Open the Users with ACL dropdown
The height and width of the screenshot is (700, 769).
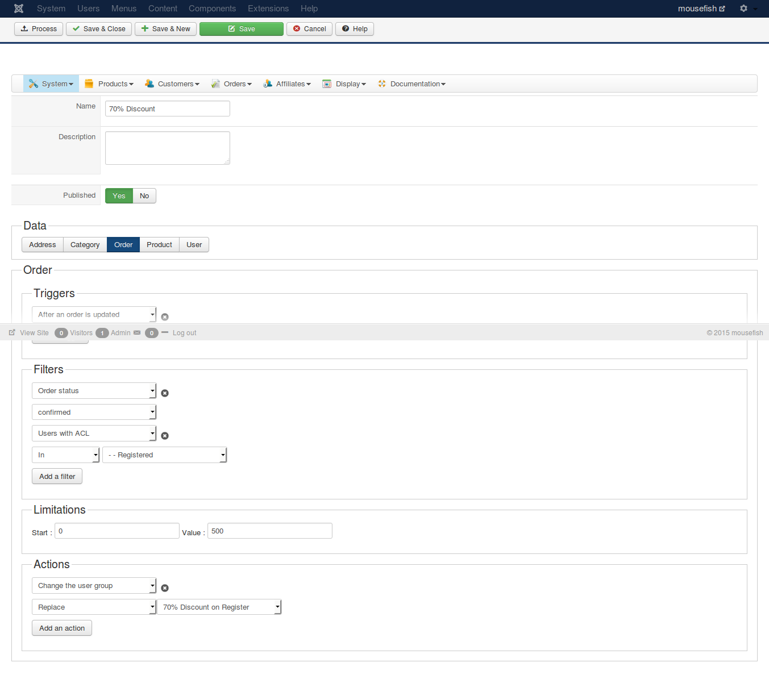tap(94, 434)
